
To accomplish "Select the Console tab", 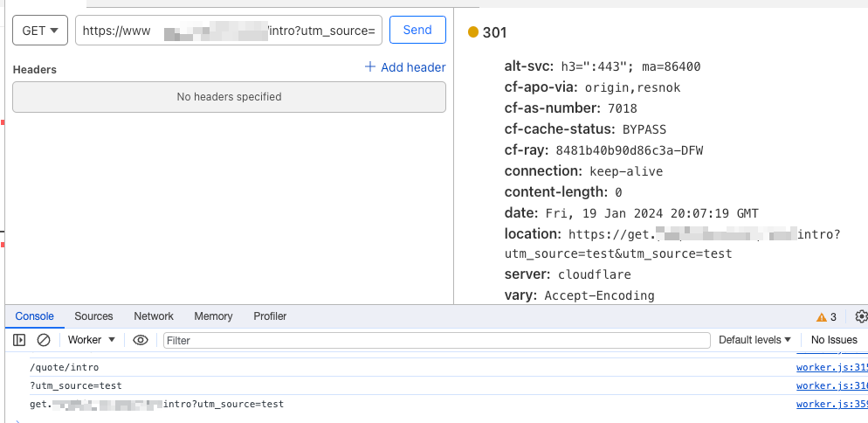I will [34, 316].
